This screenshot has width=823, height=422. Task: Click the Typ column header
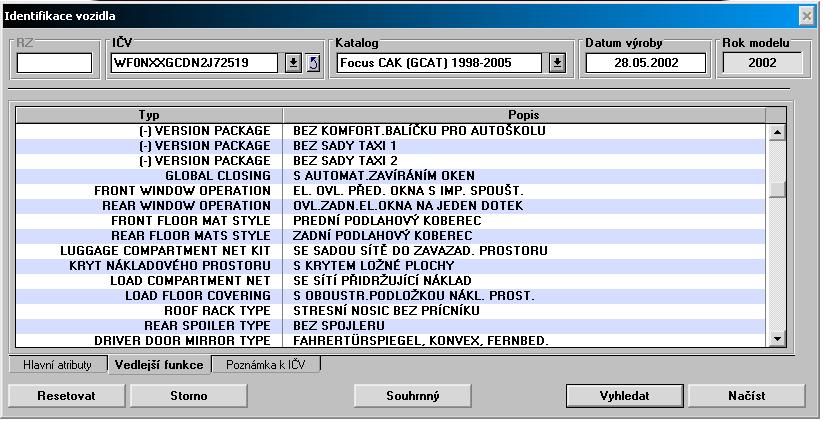(x=149, y=115)
